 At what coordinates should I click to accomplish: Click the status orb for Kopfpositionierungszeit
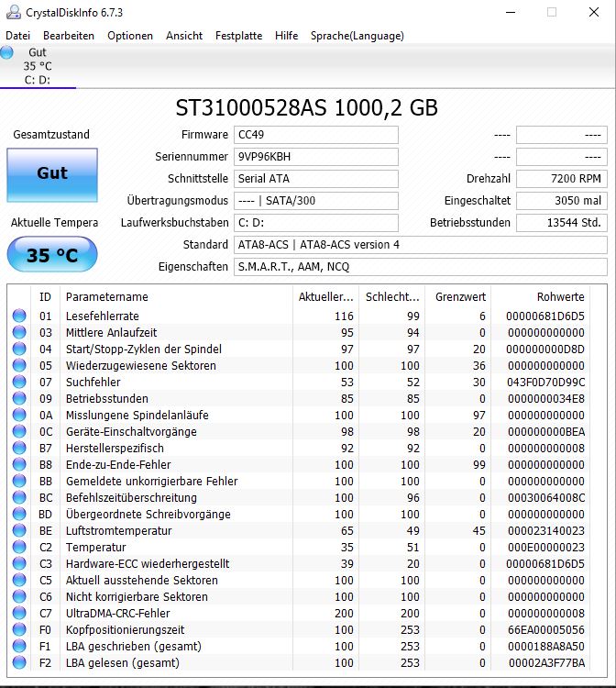pos(19,629)
